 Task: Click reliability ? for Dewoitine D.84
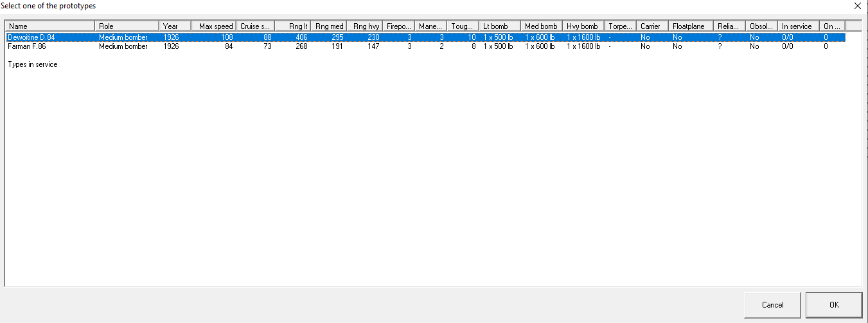coord(720,37)
